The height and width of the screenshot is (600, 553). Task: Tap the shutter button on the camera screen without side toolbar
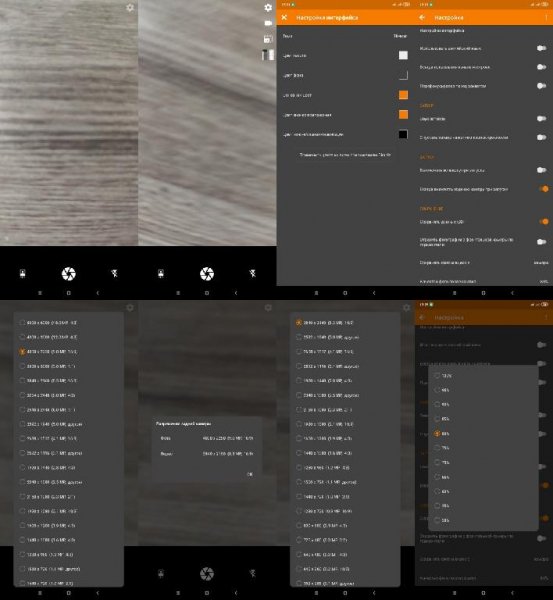(x=69, y=274)
